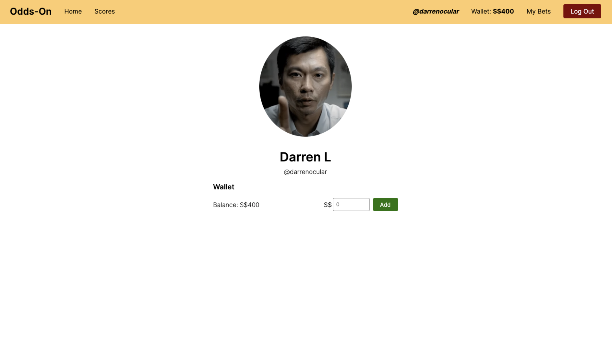Click the Odds-On site logo
The image size is (612, 364).
[x=31, y=12]
